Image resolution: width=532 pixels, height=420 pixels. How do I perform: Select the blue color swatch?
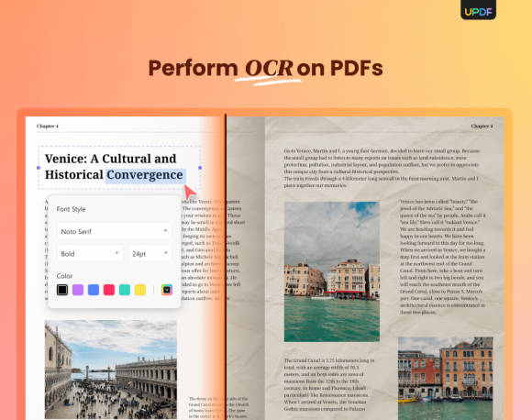[94, 290]
